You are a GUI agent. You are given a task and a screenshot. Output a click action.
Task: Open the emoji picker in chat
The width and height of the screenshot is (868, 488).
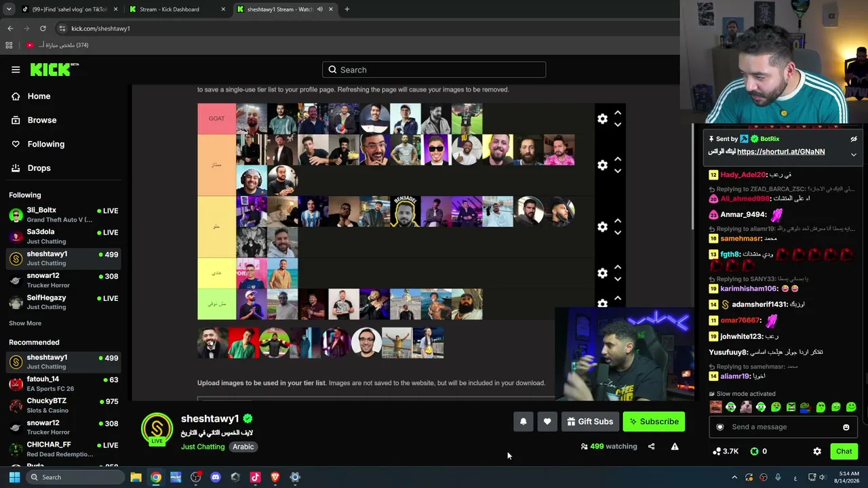click(x=846, y=427)
